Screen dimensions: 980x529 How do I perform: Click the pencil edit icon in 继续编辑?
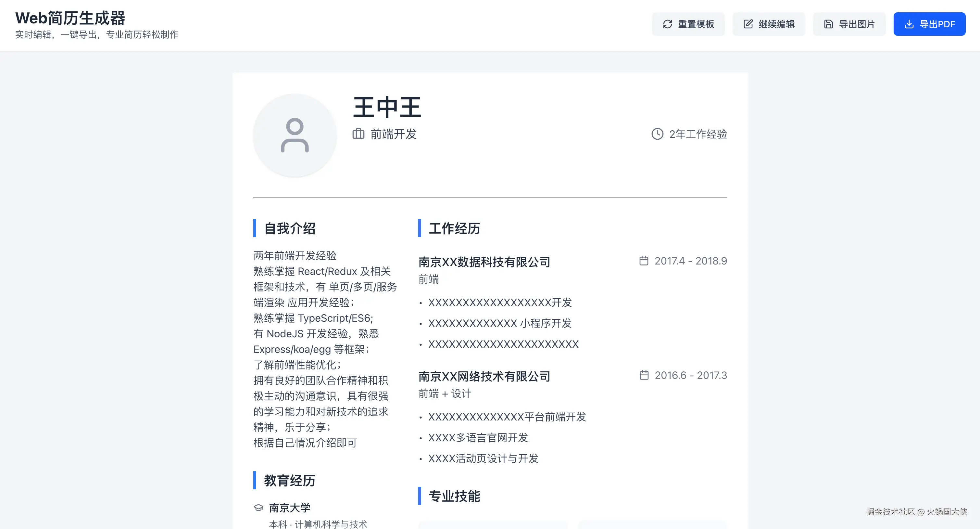click(748, 24)
